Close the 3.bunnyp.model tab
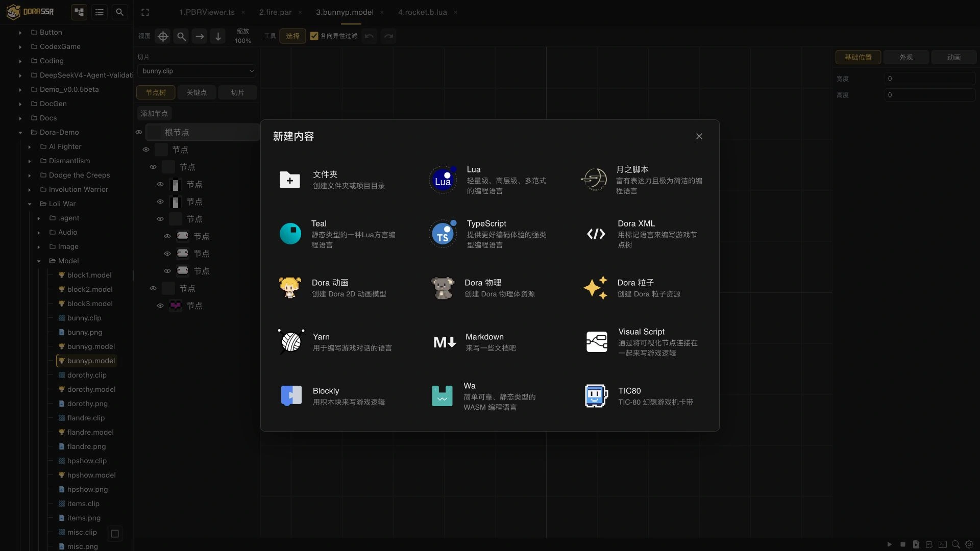 pyautogui.click(x=382, y=12)
